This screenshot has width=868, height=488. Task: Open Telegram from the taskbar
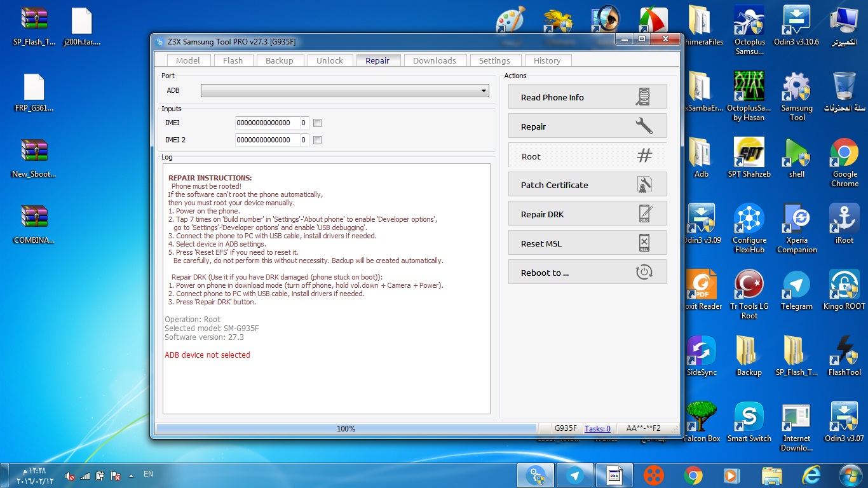coord(575,475)
